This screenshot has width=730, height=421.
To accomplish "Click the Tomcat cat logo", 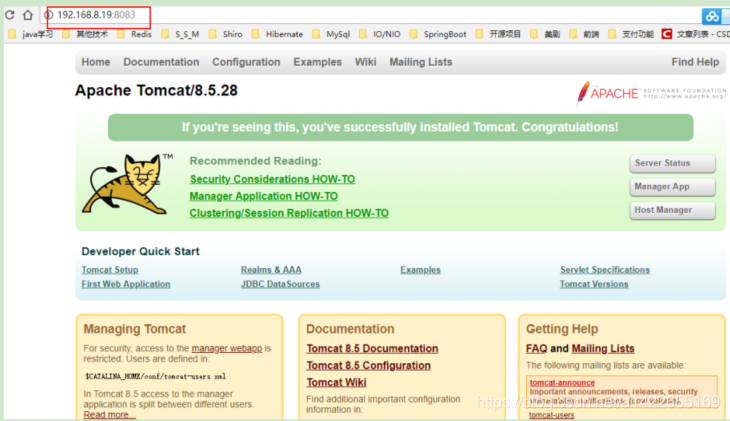I will 127,184.
